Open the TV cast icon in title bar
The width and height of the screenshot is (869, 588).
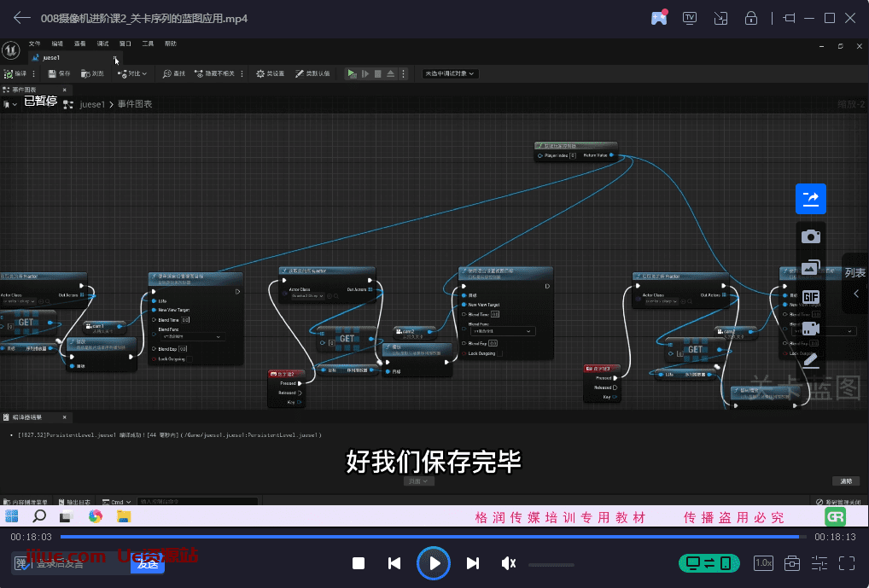click(x=690, y=18)
